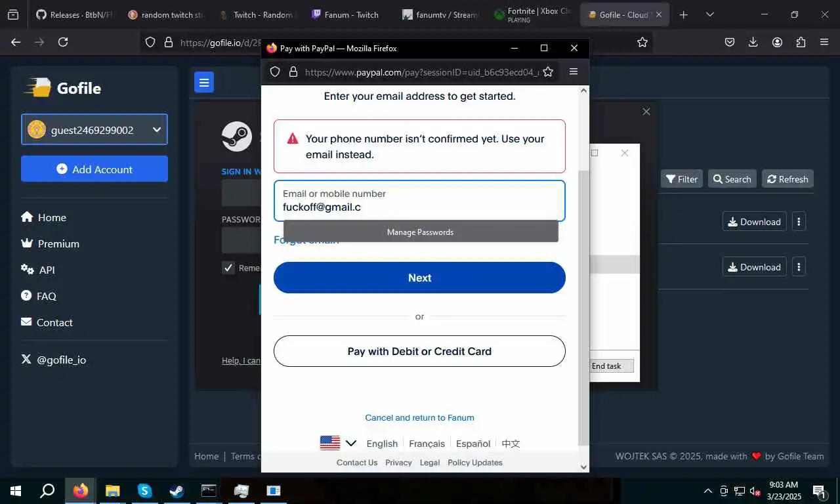Screen dimensions: 840x504
Task: Click Cancel and return to Fanum
Action: [419, 417]
